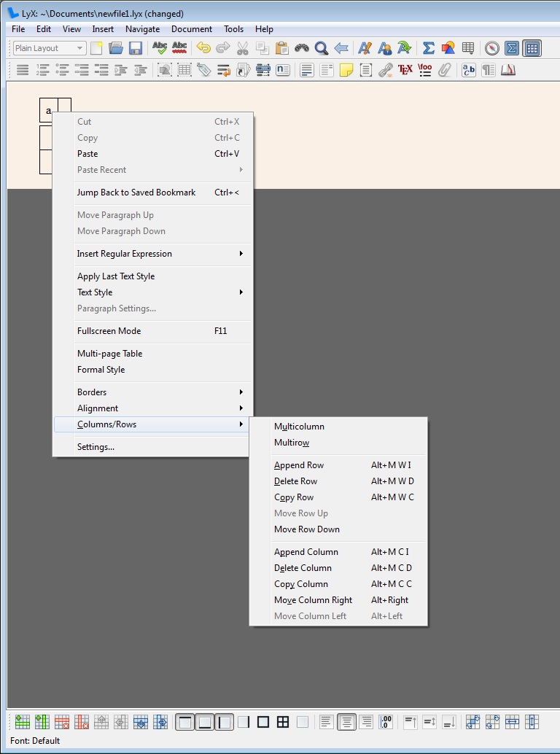The width and height of the screenshot is (560, 754).
Task: Open advanced find magnifier icon
Action: pyautogui.click(x=321, y=48)
